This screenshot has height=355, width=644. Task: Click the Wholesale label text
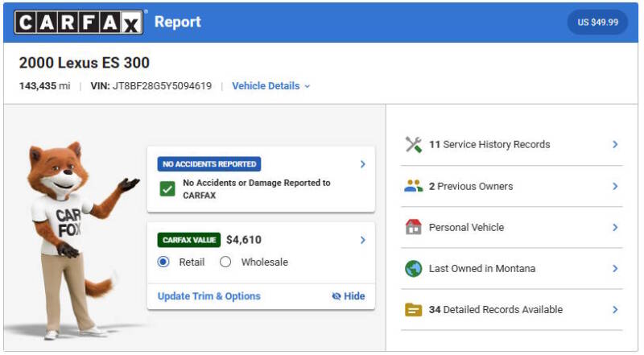tap(265, 262)
